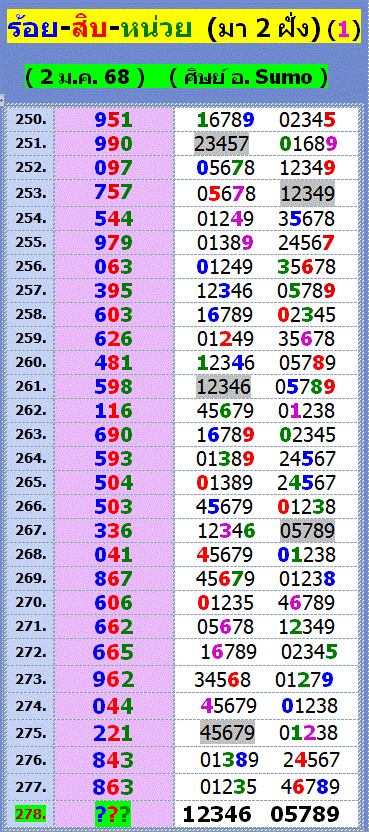Select the gray 05789 cell in row 267
The width and height of the screenshot is (369, 832).
308,531
